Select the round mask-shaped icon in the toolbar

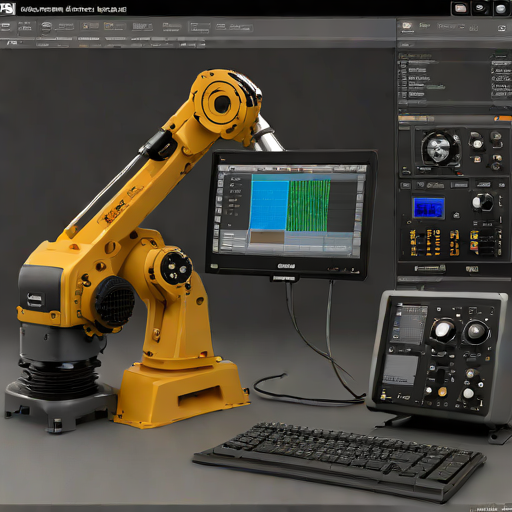(46, 26)
